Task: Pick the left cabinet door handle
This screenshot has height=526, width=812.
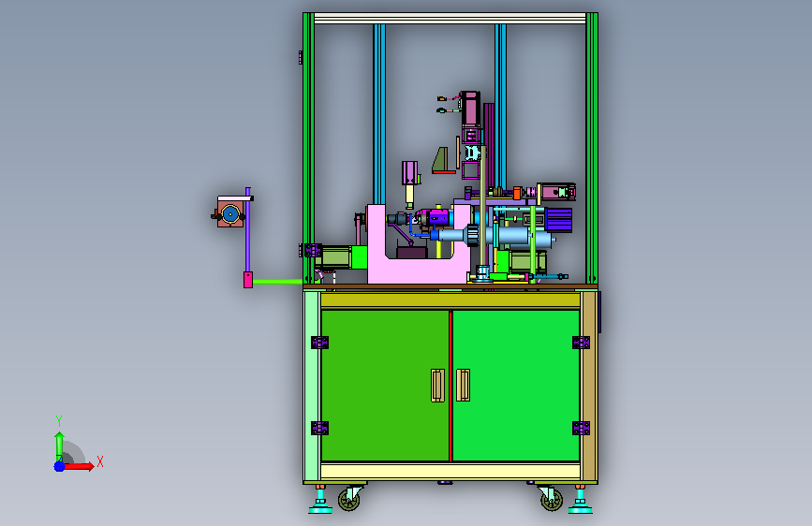Action: [437, 386]
